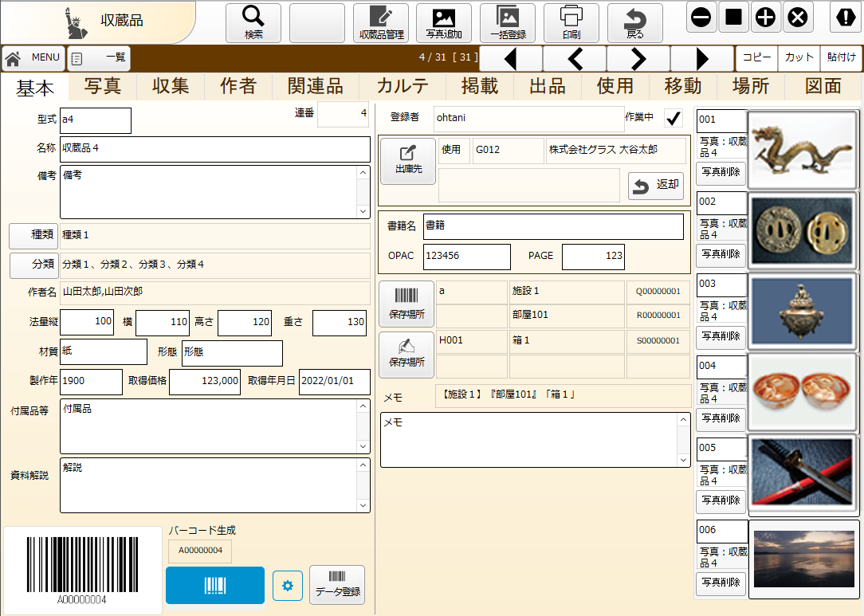This screenshot has width=864, height=616.
Task: Open the 種類 selection button
Action: [x=33, y=236]
